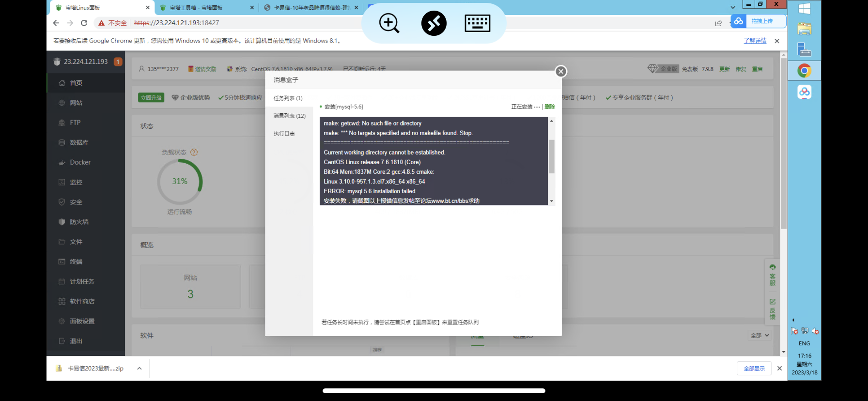Click install log scrollbar down arrow
This screenshot has width=868, height=401.
click(551, 201)
